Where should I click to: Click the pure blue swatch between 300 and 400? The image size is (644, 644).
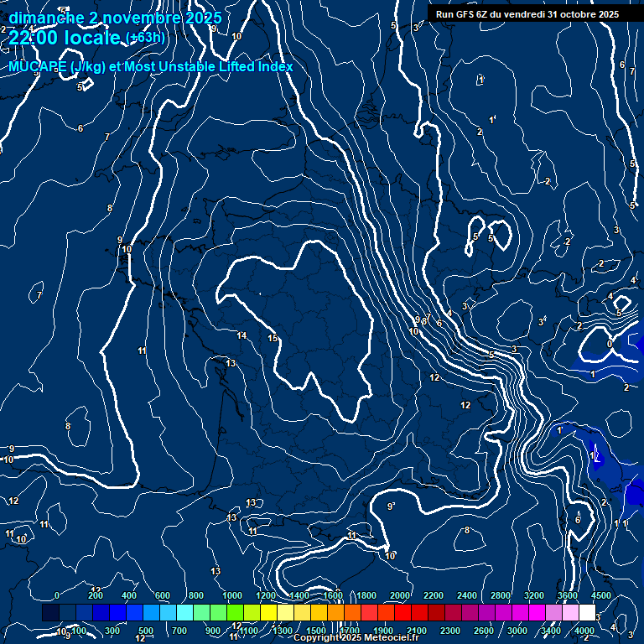[x=117, y=612]
